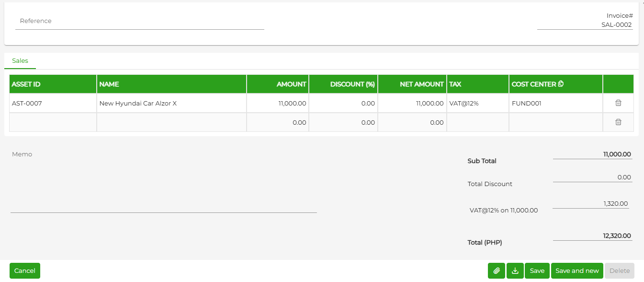This screenshot has height=282, width=644.
Task: Click copy icon next to Cost Center header
Action: [561, 84]
